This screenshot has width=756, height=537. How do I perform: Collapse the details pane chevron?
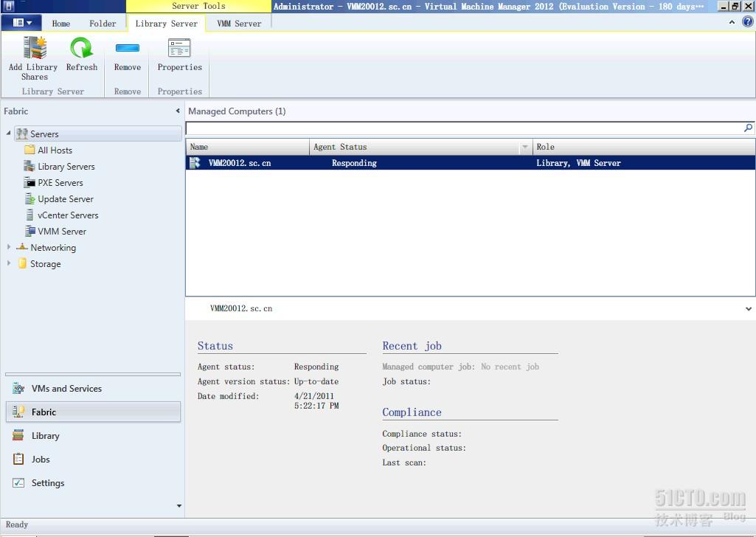749,309
